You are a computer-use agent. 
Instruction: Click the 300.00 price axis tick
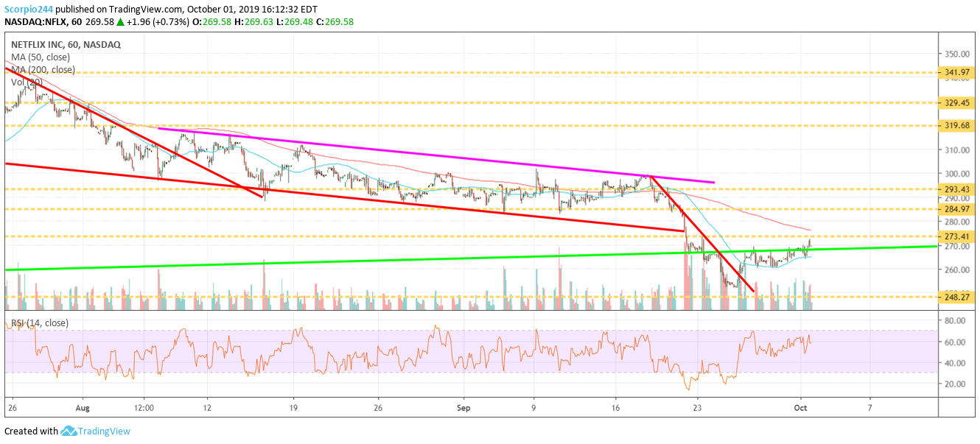(957, 174)
